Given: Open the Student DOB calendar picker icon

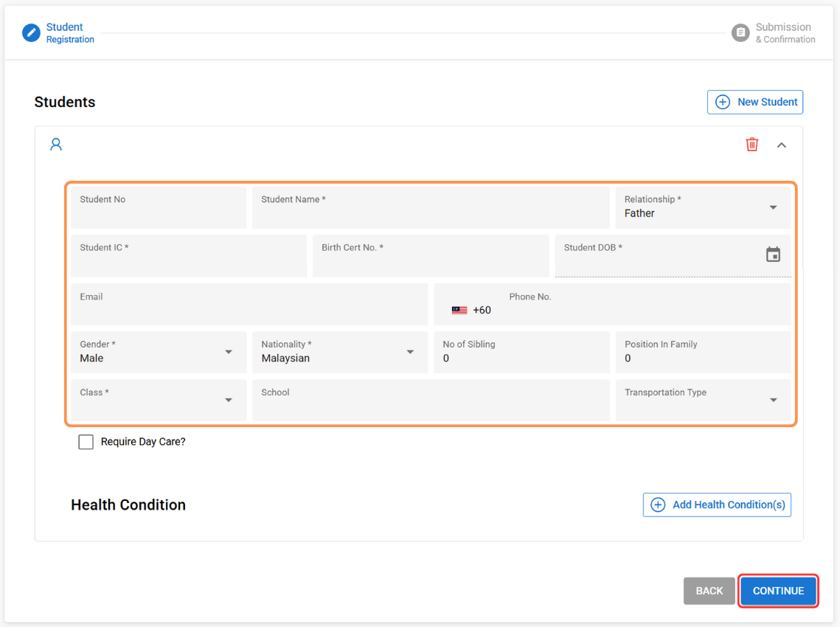Looking at the screenshot, I should 773,254.
